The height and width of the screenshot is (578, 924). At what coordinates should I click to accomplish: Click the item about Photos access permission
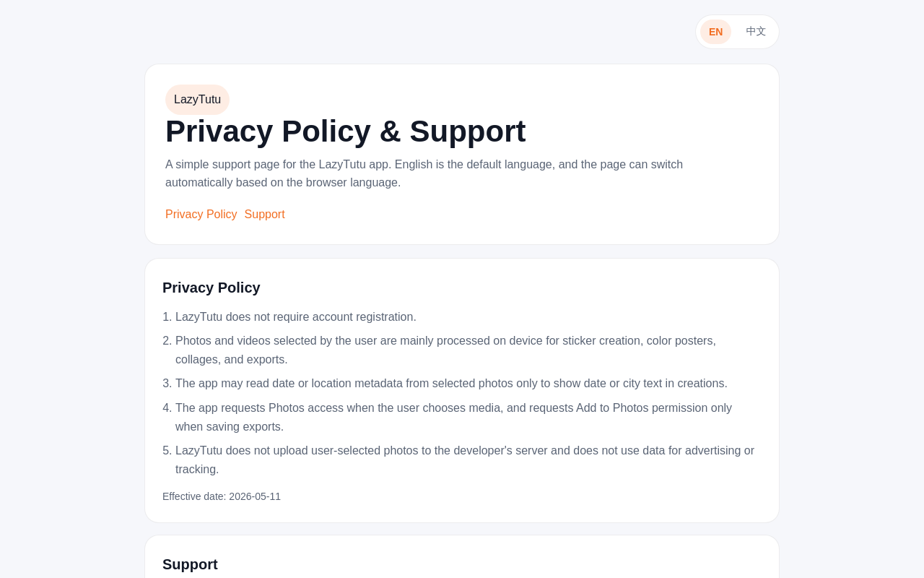(x=453, y=418)
